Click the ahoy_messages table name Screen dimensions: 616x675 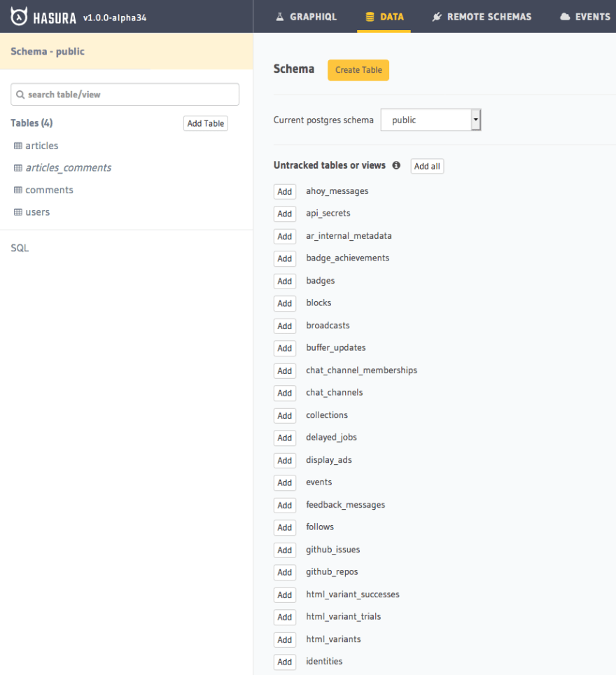pyautogui.click(x=337, y=191)
